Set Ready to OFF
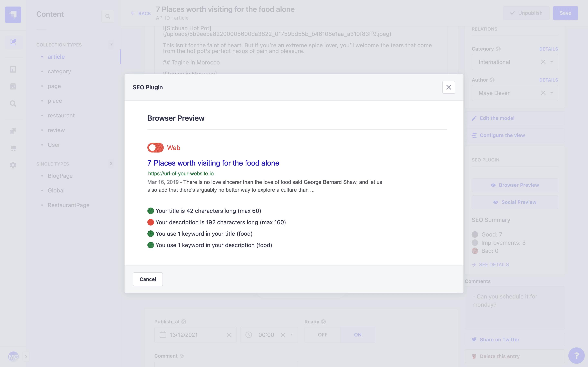 point(322,334)
